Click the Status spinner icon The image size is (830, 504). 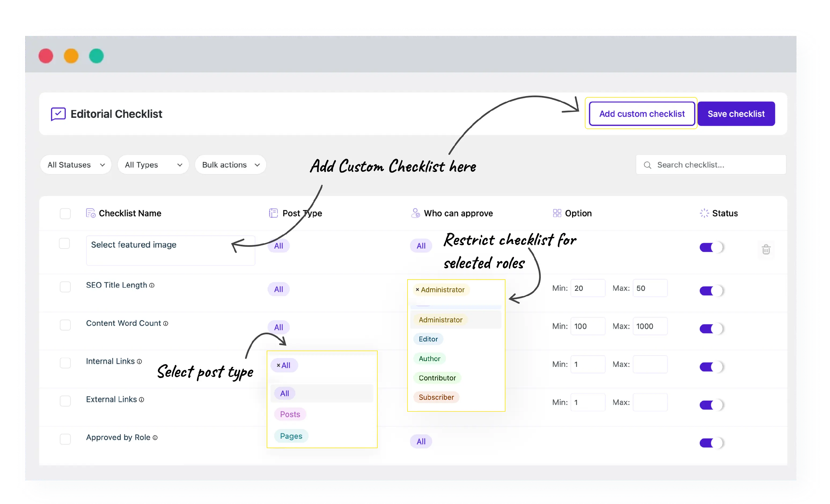704,213
